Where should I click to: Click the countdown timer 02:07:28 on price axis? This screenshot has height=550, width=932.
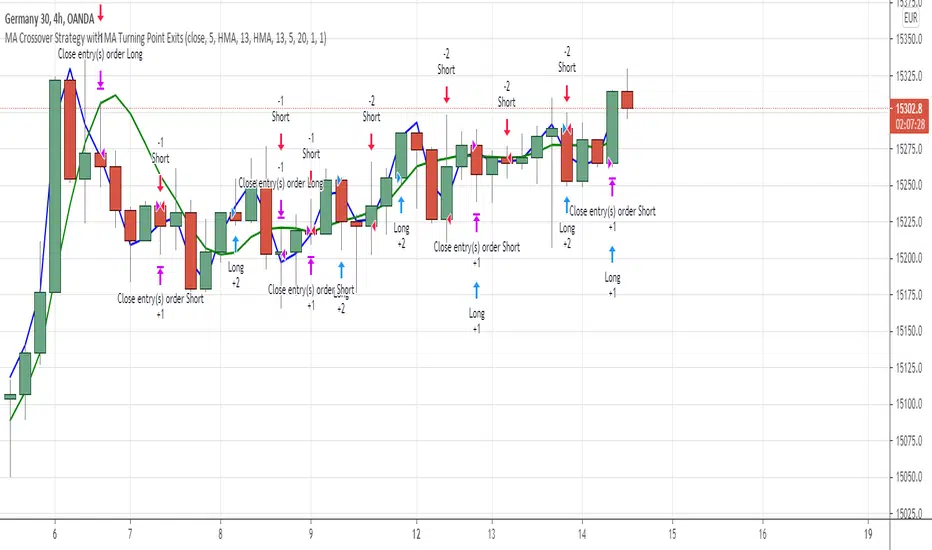(909, 124)
